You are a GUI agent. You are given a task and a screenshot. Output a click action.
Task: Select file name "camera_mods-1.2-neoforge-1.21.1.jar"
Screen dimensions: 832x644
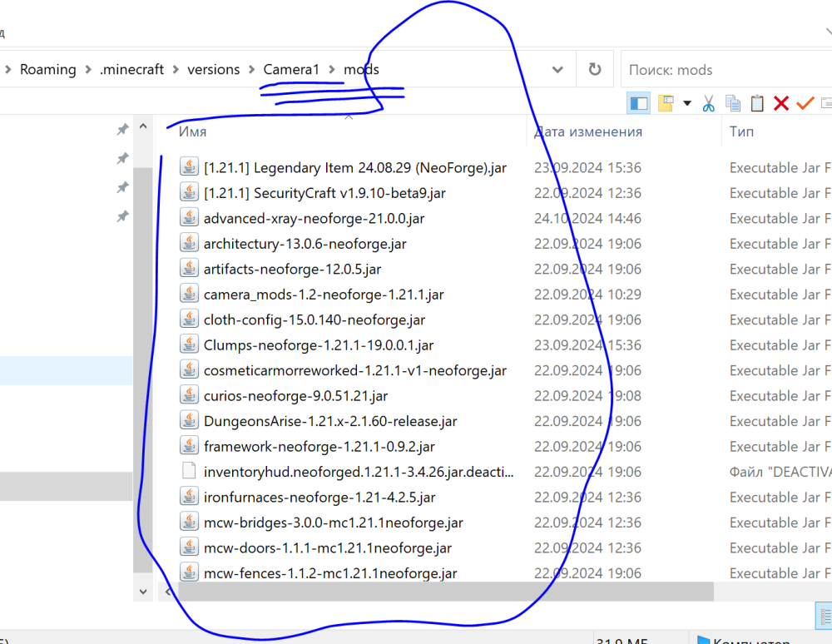(x=324, y=295)
